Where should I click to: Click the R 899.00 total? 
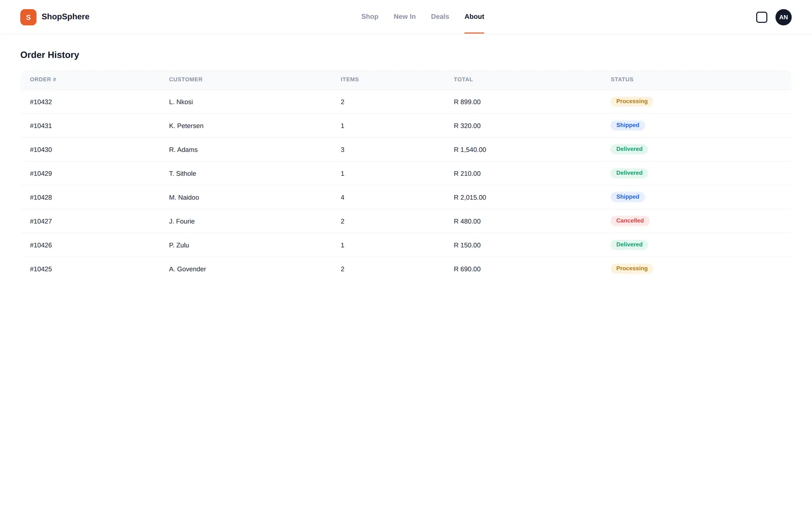(x=467, y=102)
